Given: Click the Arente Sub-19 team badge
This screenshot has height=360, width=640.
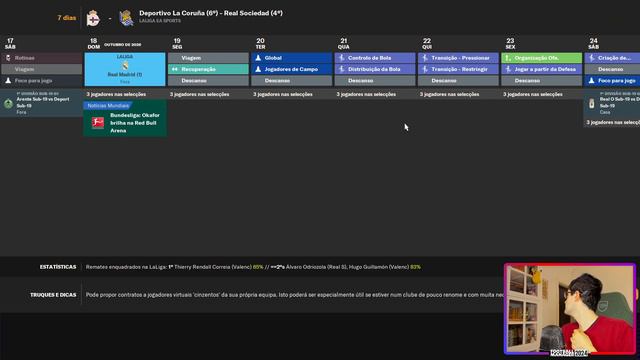Looking at the screenshot, I should coord(8,104).
